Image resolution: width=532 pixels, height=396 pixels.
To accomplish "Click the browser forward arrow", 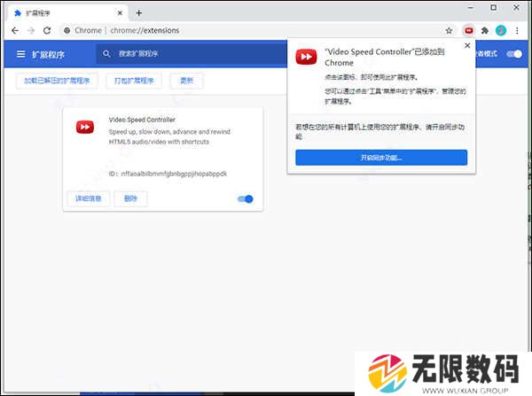I will (31, 30).
